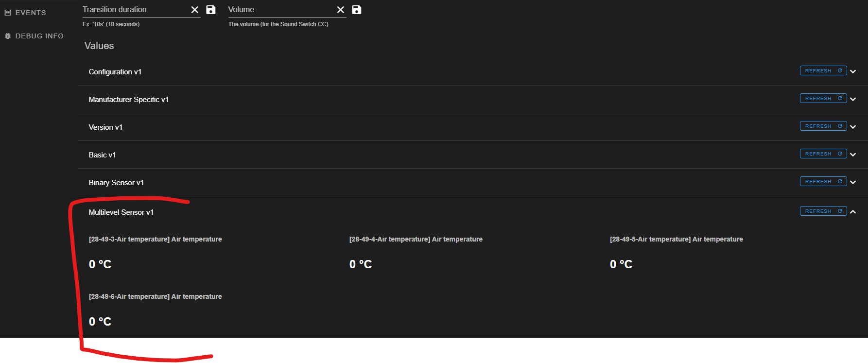Click the 0 °C value under 28-49-6
The height and width of the screenshot is (363, 868).
pyautogui.click(x=100, y=322)
